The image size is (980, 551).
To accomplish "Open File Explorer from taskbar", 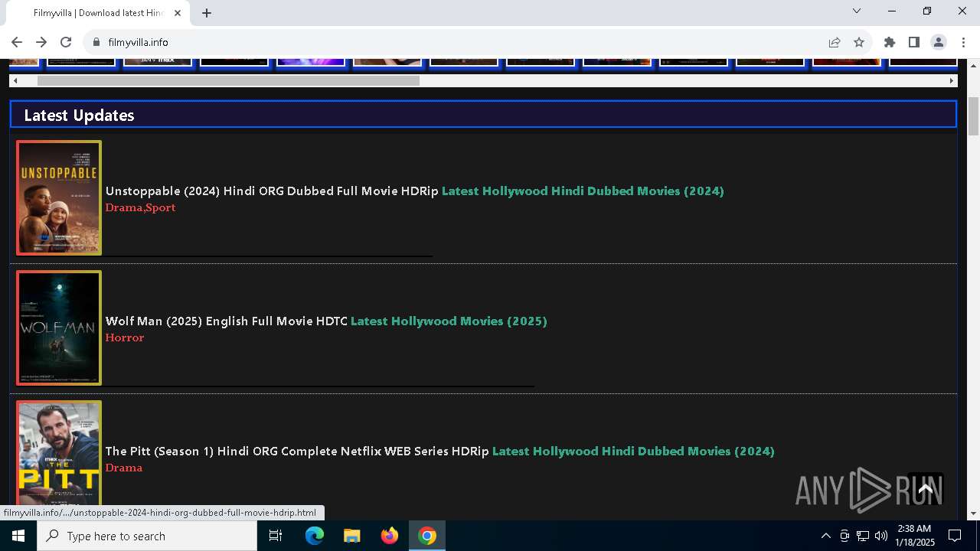I will 351,536.
